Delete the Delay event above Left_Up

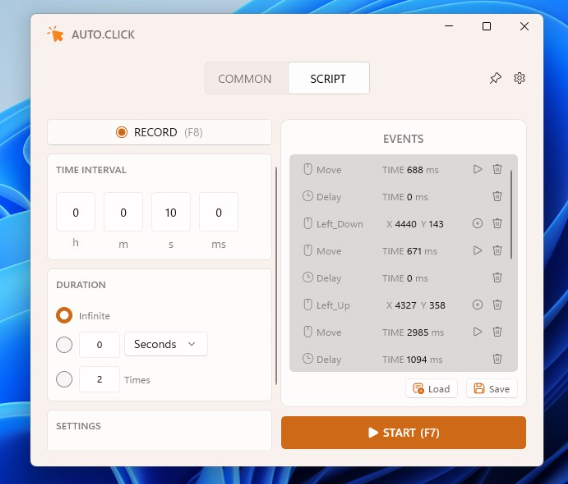[x=497, y=278]
